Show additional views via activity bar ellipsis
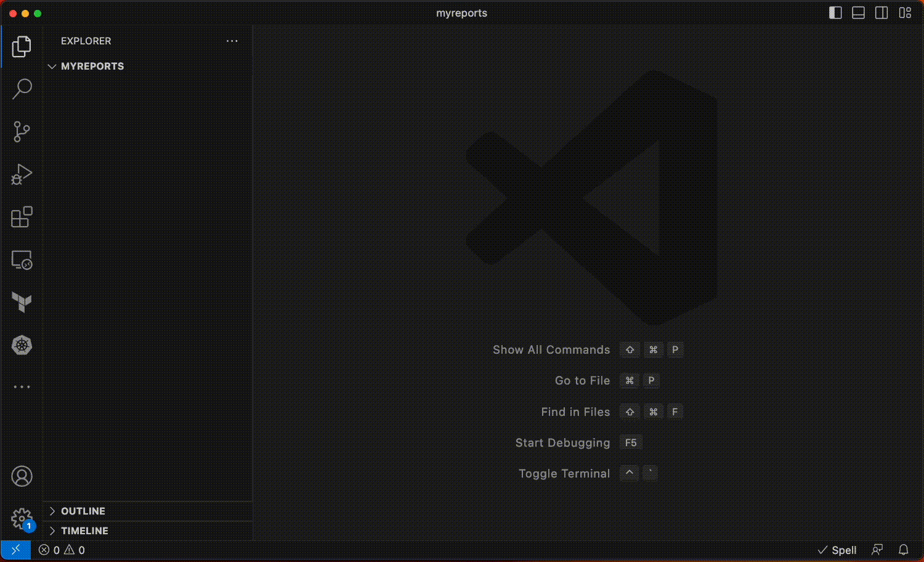 click(22, 387)
